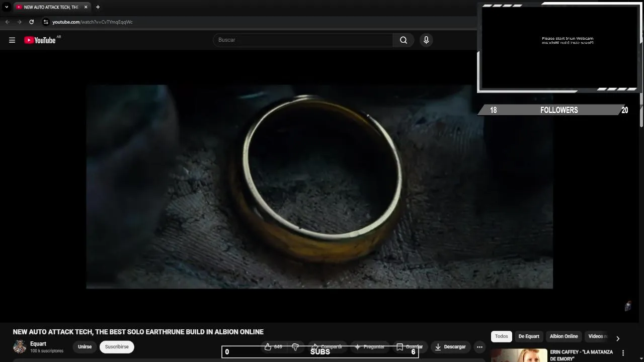Click the magnifying glass search button

coord(404,40)
